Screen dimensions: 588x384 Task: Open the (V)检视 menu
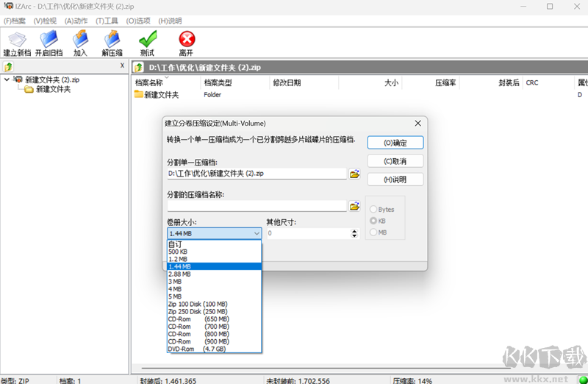(45, 21)
